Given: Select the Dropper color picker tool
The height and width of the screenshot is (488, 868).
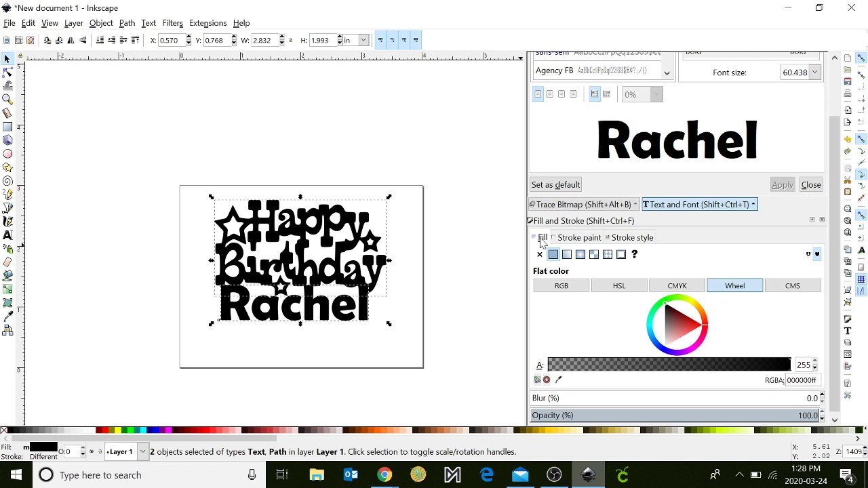Looking at the screenshot, I should 7,317.
